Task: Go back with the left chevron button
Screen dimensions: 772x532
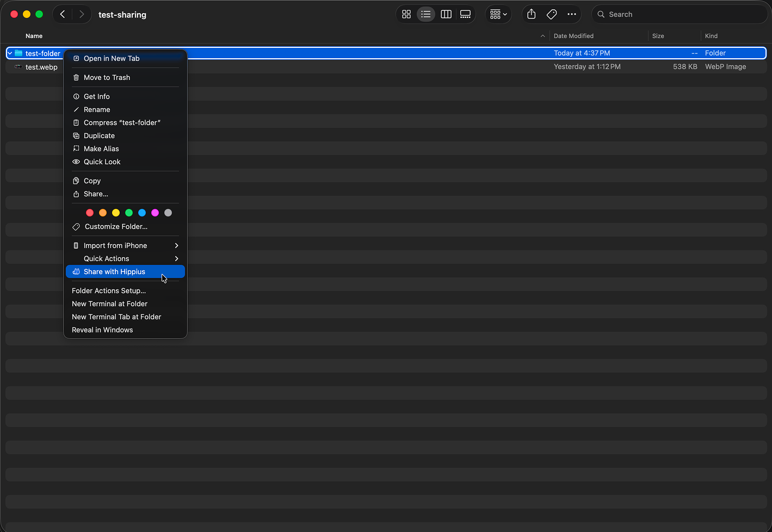Action: 63,14
